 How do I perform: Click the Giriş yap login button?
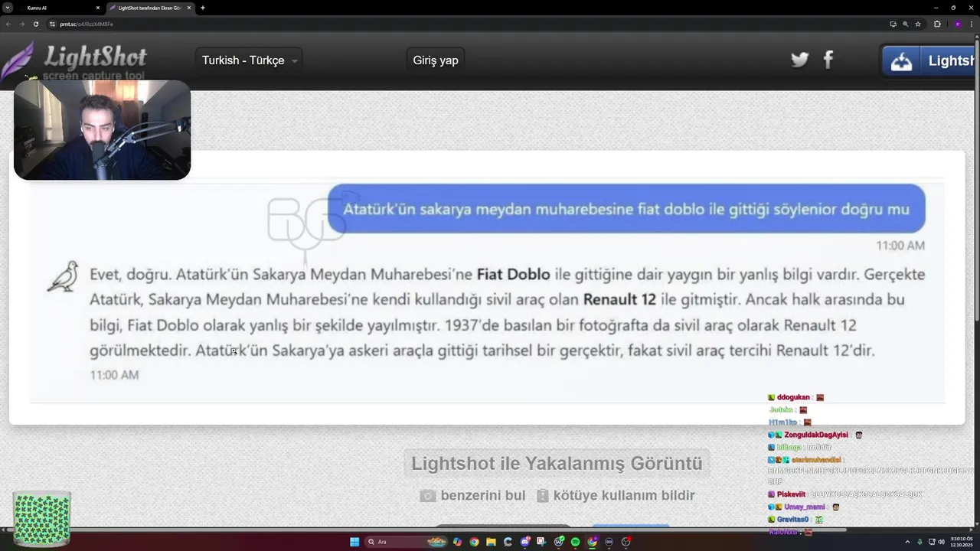pos(436,60)
